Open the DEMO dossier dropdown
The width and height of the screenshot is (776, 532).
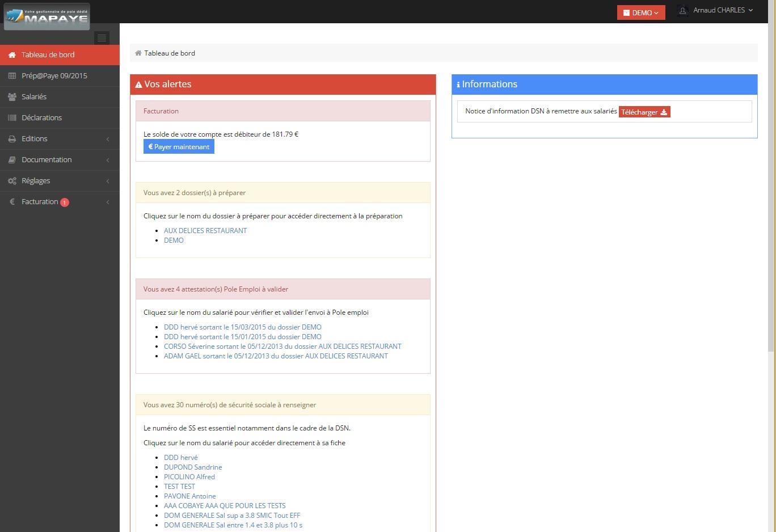click(x=640, y=12)
